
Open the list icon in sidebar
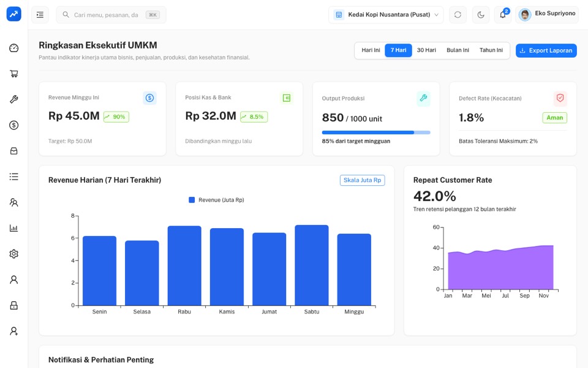tap(14, 177)
